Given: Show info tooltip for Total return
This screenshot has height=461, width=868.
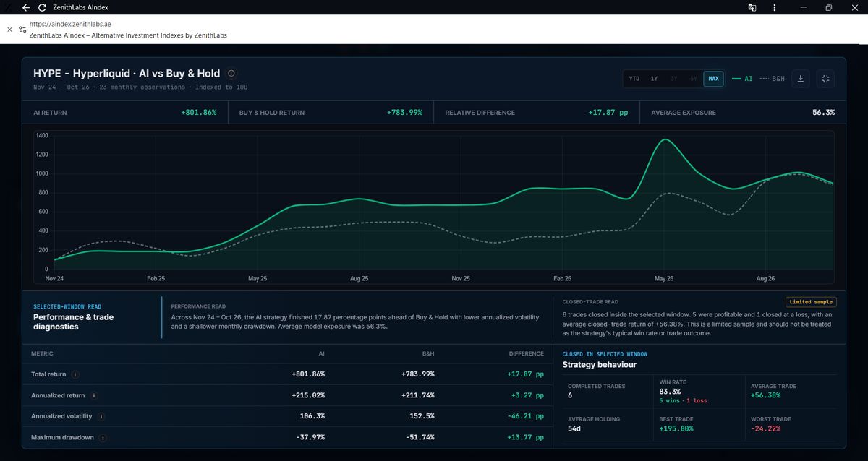Looking at the screenshot, I should (76, 374).
